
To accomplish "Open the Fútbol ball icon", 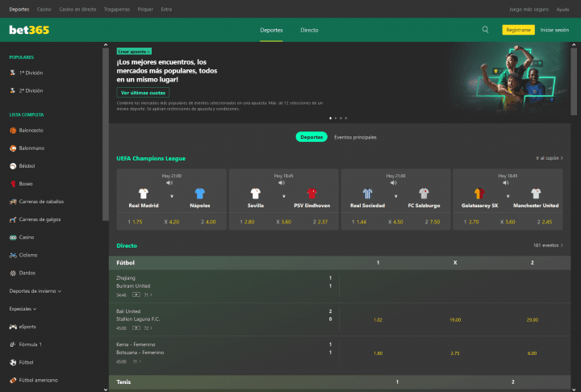I will click(x=13, y=362).
